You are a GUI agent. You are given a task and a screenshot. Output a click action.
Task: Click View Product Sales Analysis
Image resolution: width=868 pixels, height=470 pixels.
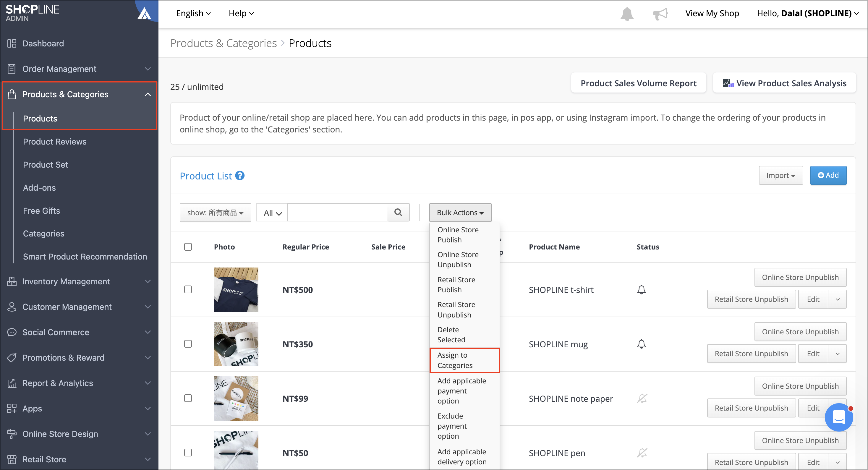click(x=784, y=83)
